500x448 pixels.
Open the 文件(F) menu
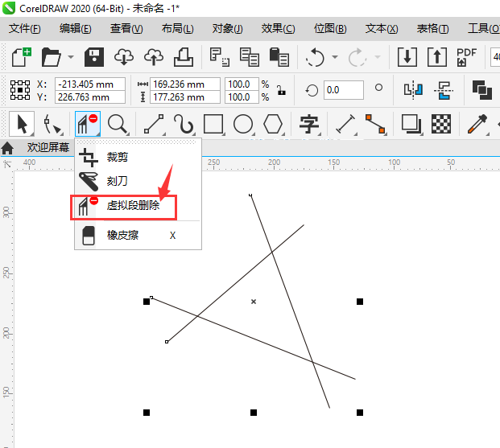[24, 29]
